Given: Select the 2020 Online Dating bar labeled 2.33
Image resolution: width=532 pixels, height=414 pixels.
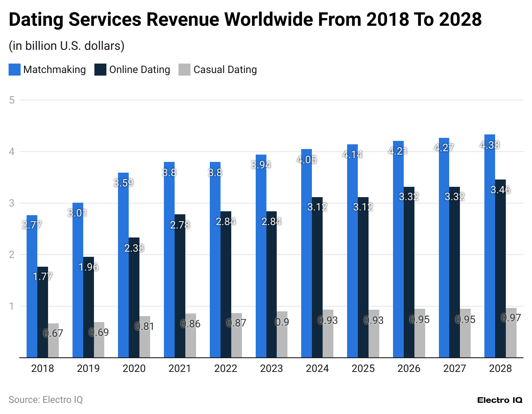Looking at the screenshot, I should 134,296.
